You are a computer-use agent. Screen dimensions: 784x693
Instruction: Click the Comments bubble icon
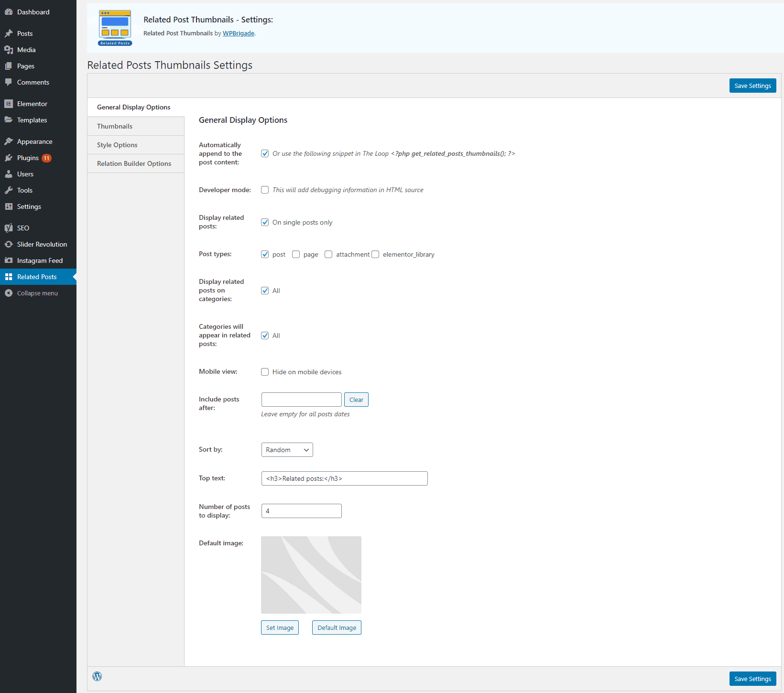(x=9, y=82)
